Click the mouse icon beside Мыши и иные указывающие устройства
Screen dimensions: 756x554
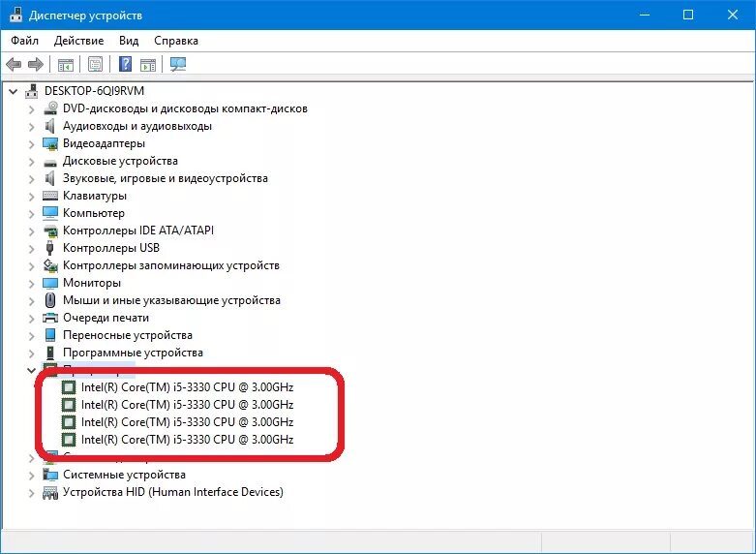tap(50, 300)
